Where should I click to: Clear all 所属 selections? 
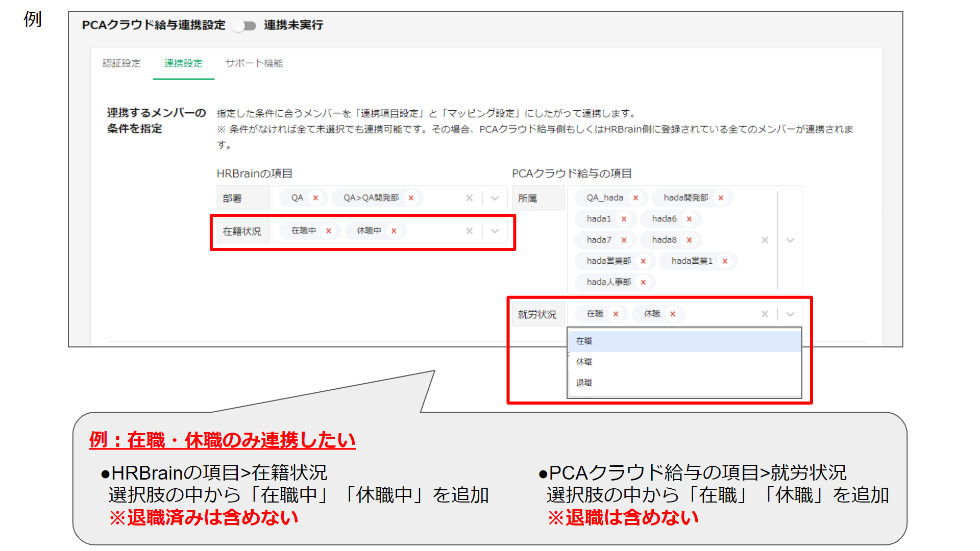[x=765, y=240]
